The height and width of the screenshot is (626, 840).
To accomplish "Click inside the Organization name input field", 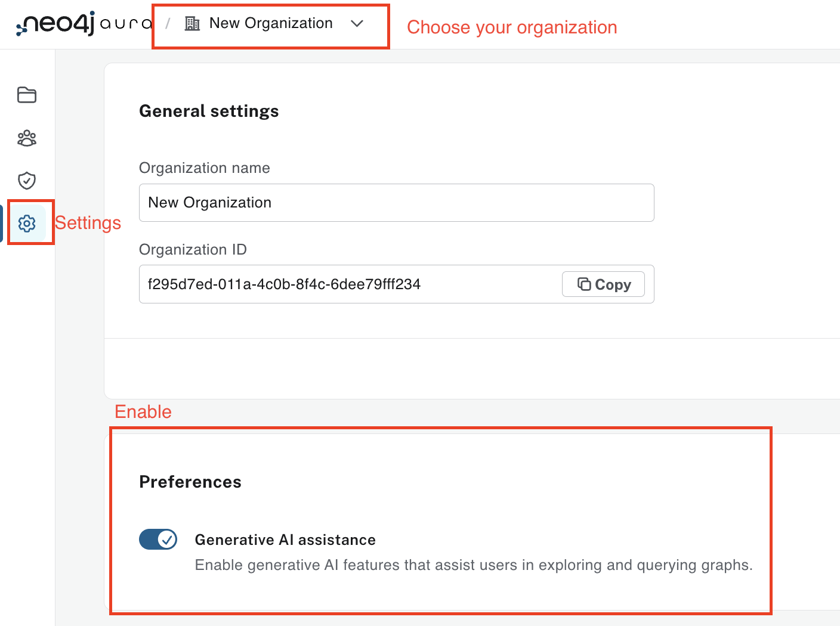I will click(x=396, y=203).
